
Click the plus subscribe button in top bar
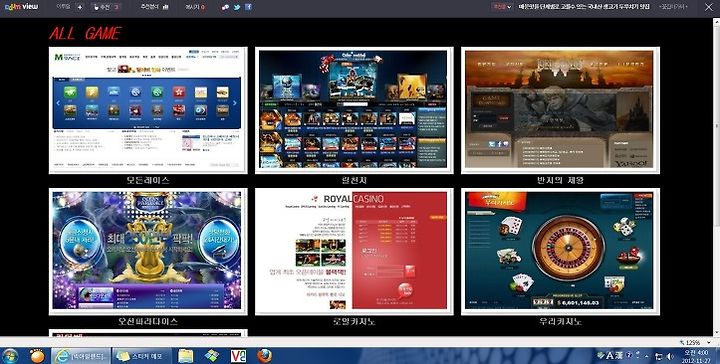click(x=80, y=7)
